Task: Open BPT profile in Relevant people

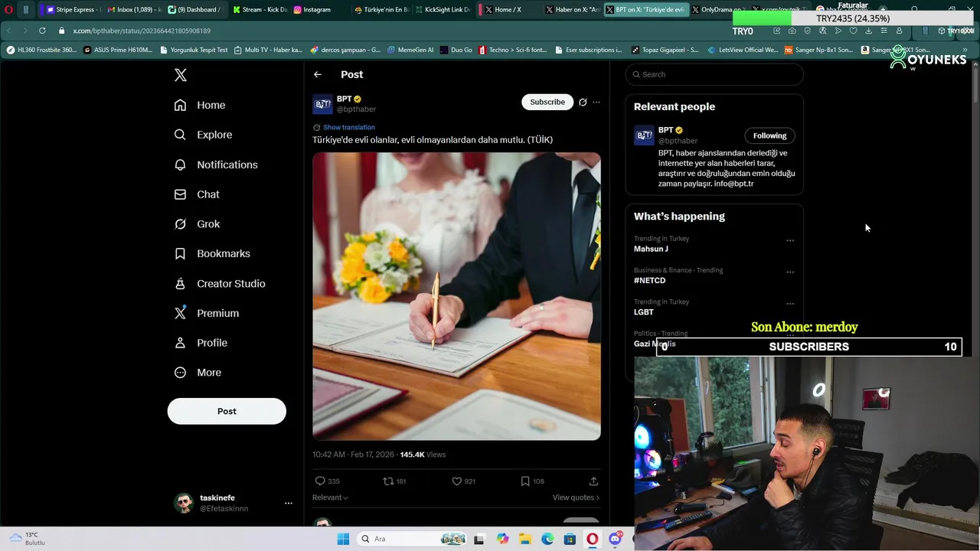Action: pyautogui.click(x=665, y=130)
